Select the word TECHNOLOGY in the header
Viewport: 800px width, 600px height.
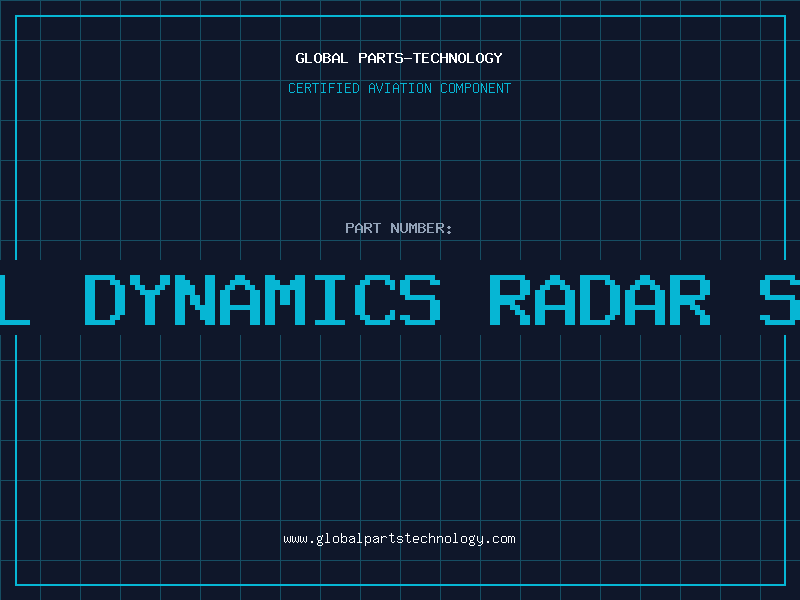[457, 58]
